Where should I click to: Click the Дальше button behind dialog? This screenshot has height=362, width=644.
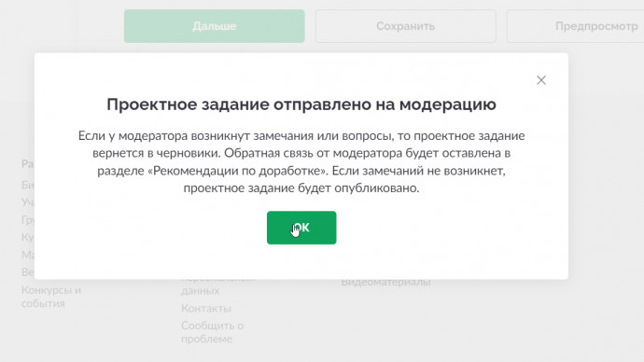click(x=215, y=26)
